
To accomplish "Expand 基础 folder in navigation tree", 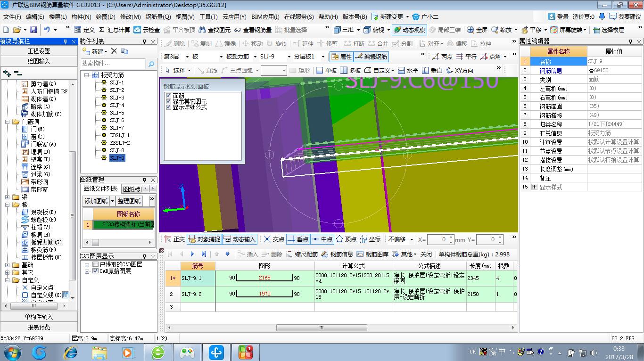I will (x=8, y=265).
